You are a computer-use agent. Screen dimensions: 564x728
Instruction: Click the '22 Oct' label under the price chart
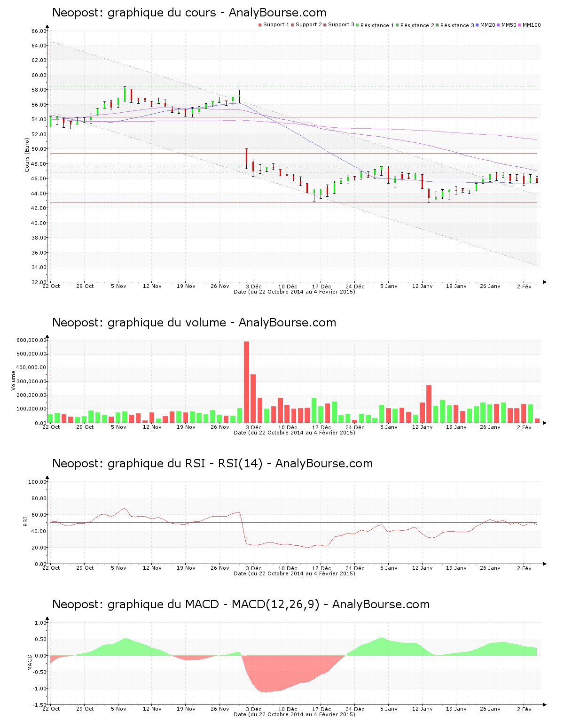click(51, 286)
